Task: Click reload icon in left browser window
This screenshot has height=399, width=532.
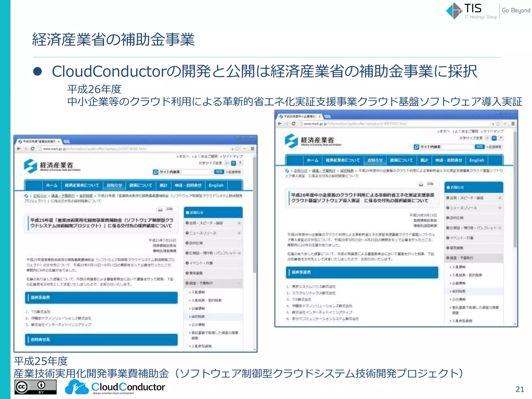Action: coord(32,149)
